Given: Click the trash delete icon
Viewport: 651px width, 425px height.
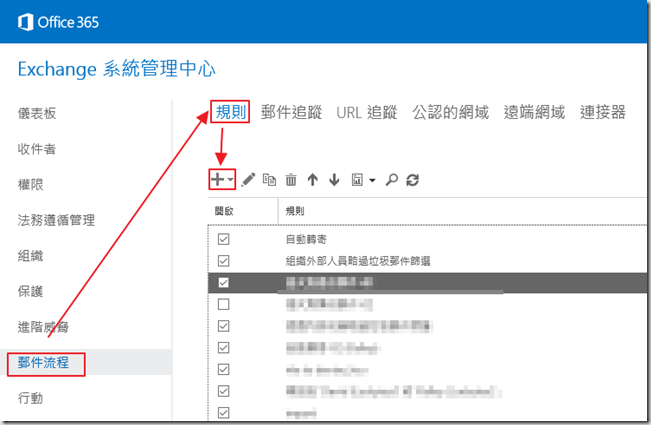Looking at the screenshot, I should click(291, 180).
